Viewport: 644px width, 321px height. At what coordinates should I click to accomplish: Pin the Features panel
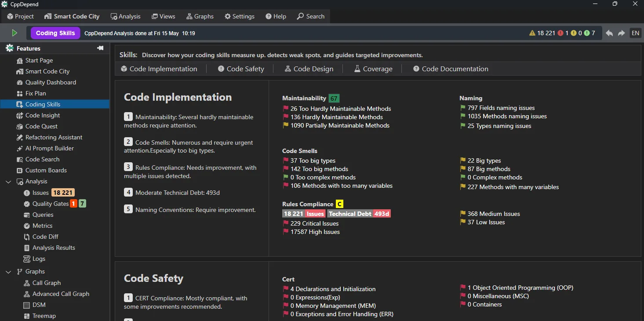point(100,48)
